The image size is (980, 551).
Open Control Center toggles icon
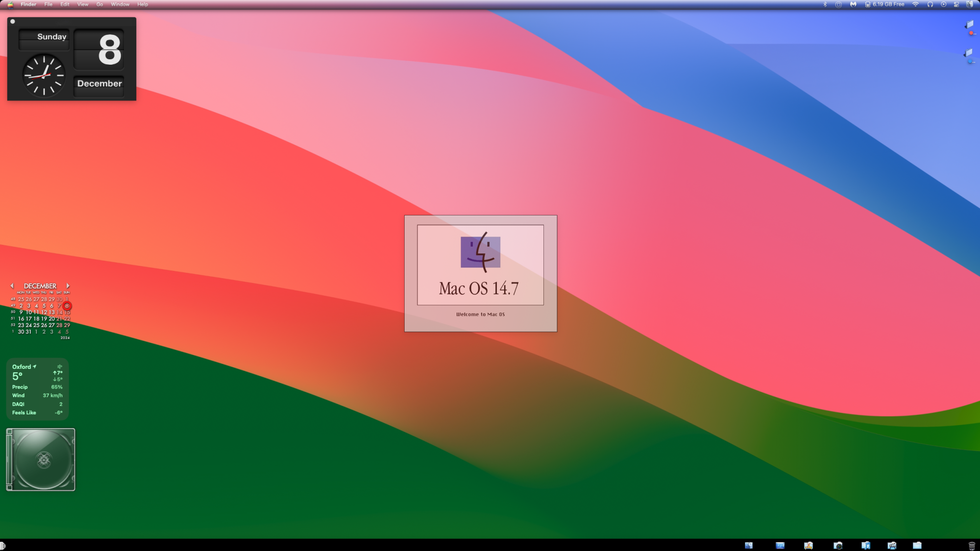click(956, 4)
